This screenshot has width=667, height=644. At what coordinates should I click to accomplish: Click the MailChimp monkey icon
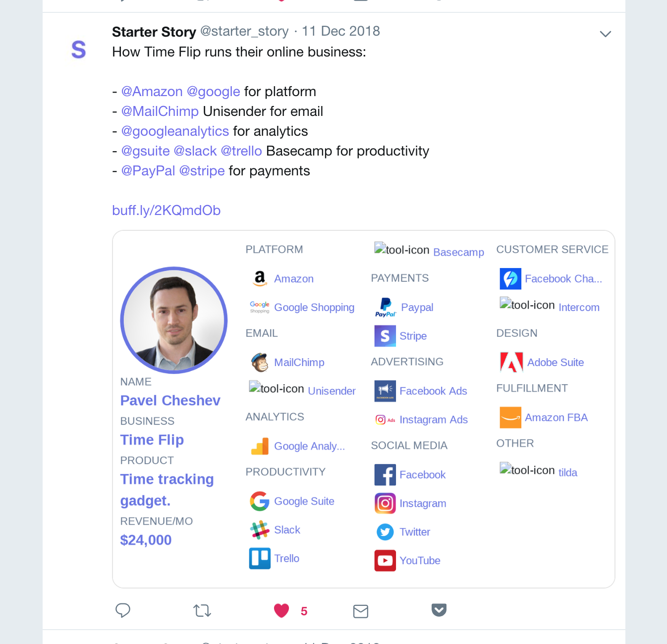click(x=260, y=362)
